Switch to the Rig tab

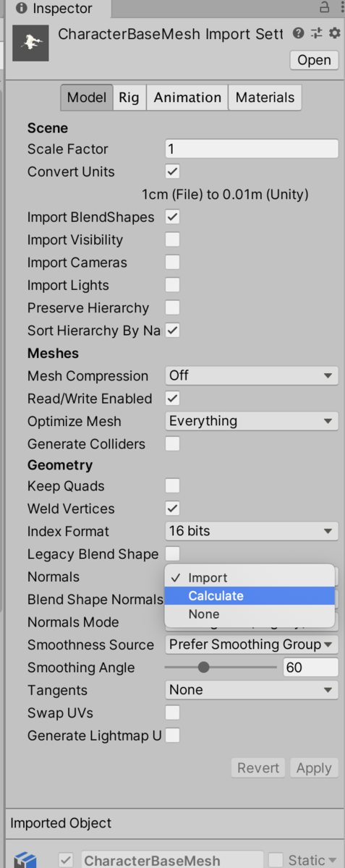(129, 98)
